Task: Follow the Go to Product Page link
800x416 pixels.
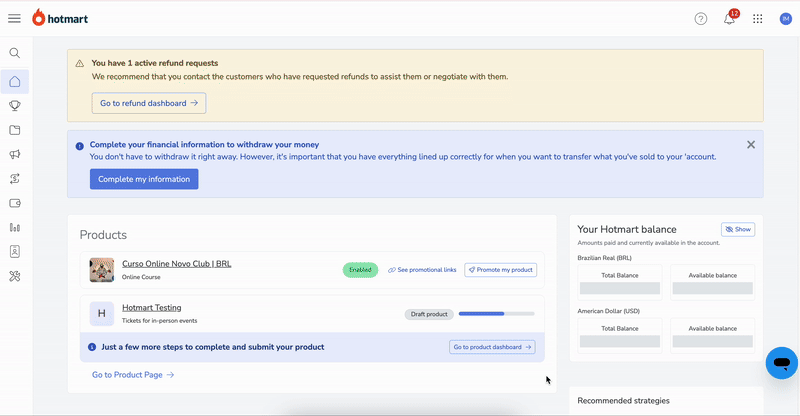Action: 133,375
